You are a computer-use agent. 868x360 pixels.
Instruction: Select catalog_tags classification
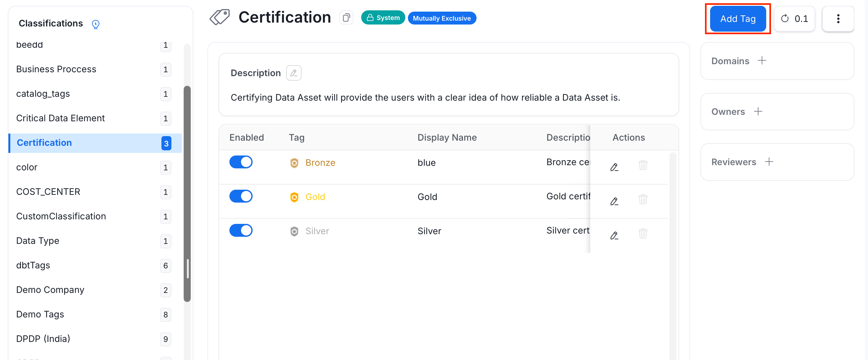click(x=95, y=94)
